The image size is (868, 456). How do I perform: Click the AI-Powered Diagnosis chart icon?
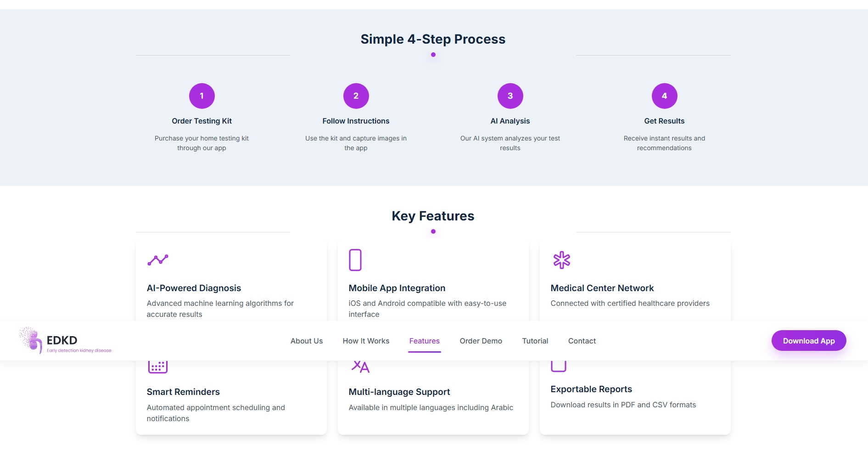coord(158,260)
